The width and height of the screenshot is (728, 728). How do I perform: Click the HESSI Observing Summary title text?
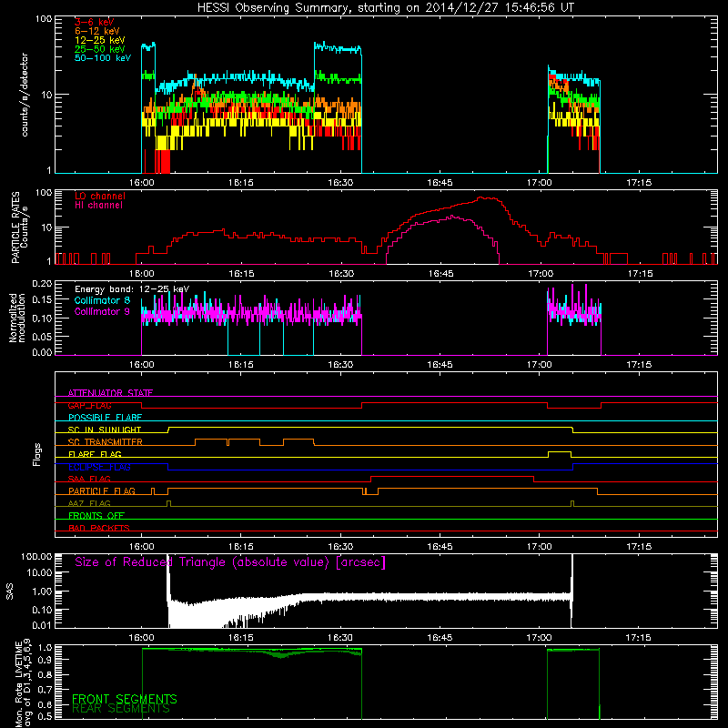[x=386, y=7]
